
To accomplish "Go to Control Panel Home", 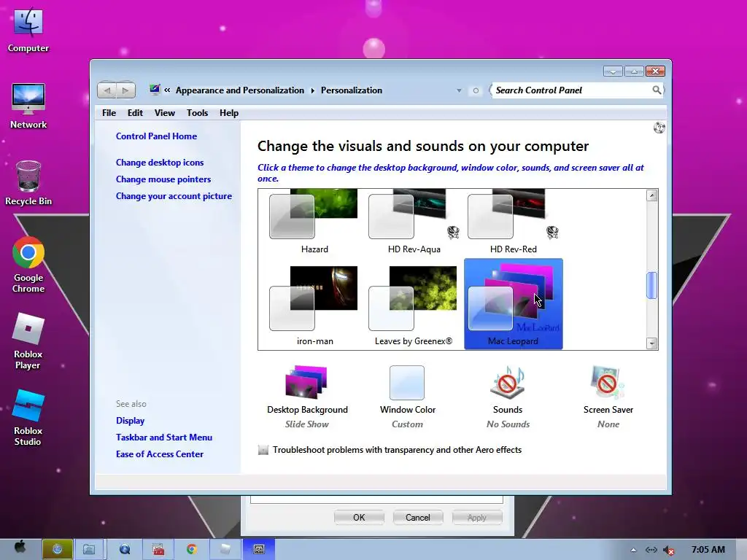I will [x=156, y=136].
